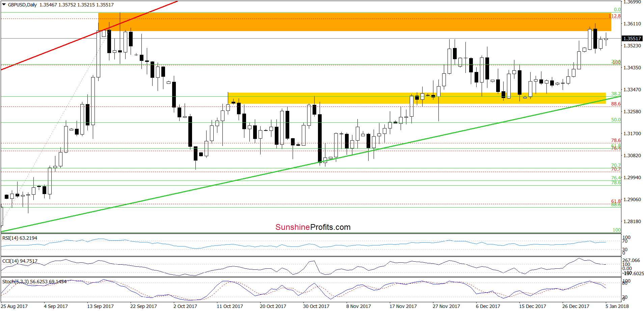Click the 4 Sep 2017 date label

(56, 306)
